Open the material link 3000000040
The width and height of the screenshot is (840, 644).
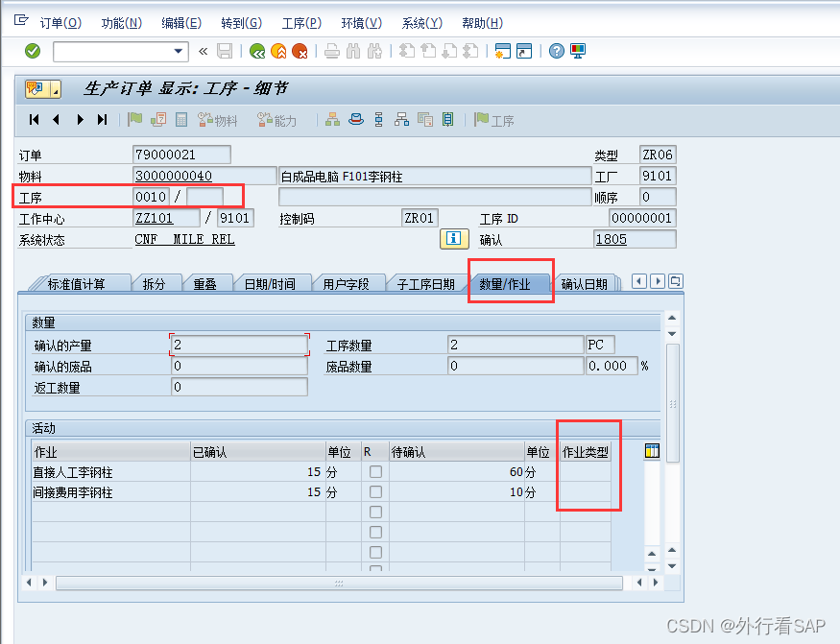click(174, 176)
